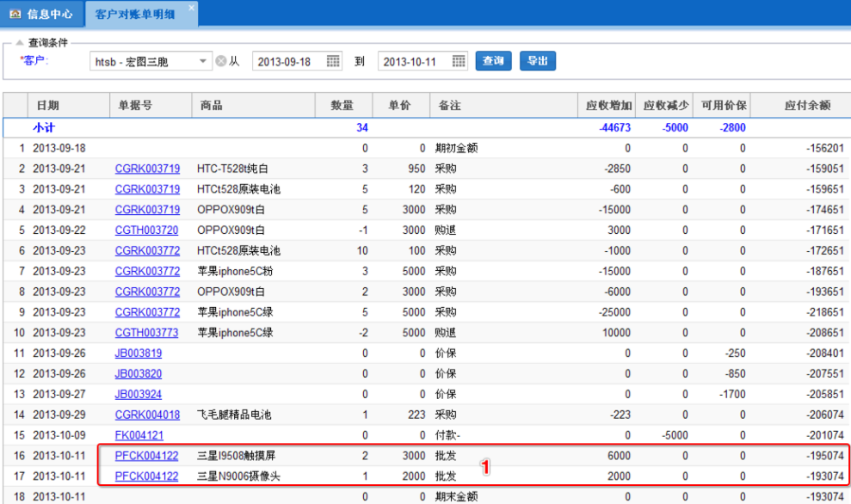Open payment document link FK004121

138,435
